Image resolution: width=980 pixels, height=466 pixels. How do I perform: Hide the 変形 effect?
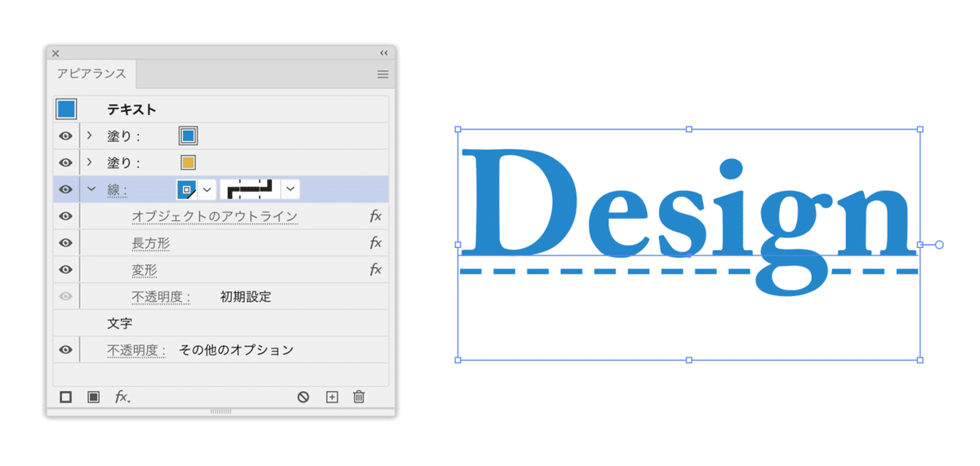click(66, 269)
